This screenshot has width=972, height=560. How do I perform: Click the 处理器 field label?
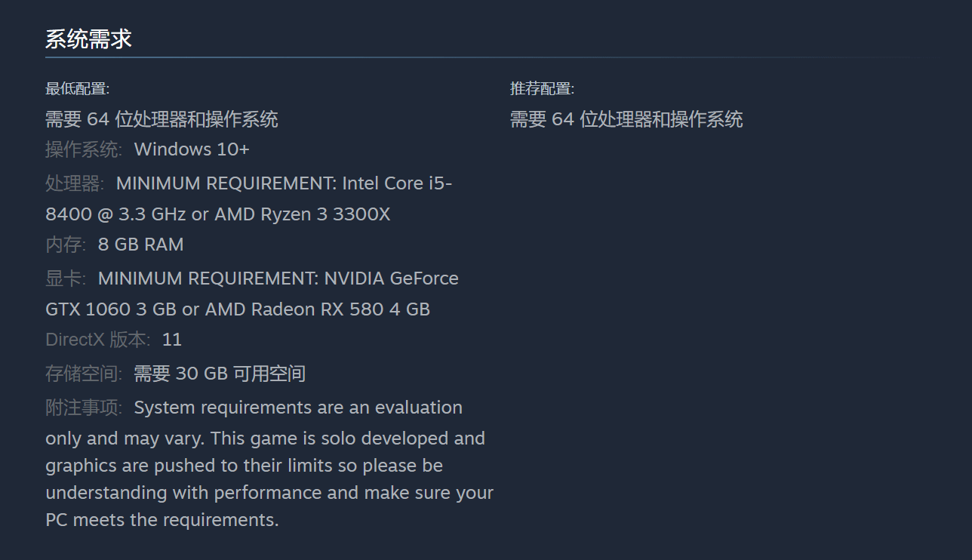(x=75, y=183)
